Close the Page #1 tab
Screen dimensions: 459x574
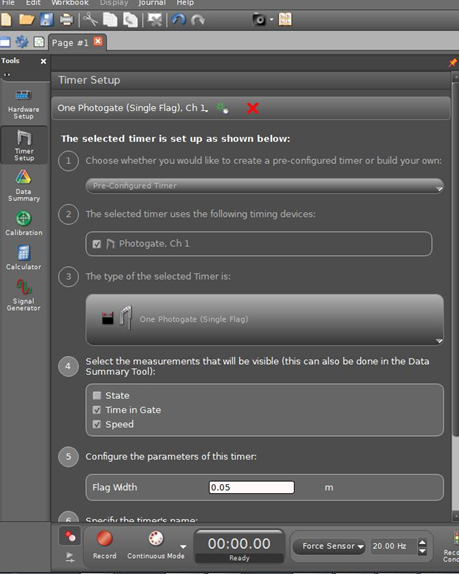(98, 41)
